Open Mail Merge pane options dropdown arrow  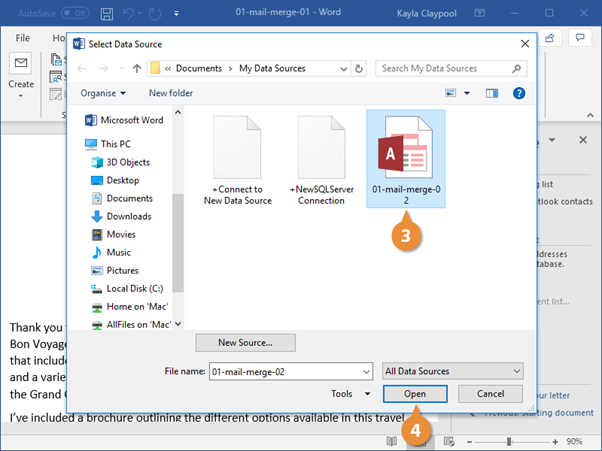coord(552,140)
